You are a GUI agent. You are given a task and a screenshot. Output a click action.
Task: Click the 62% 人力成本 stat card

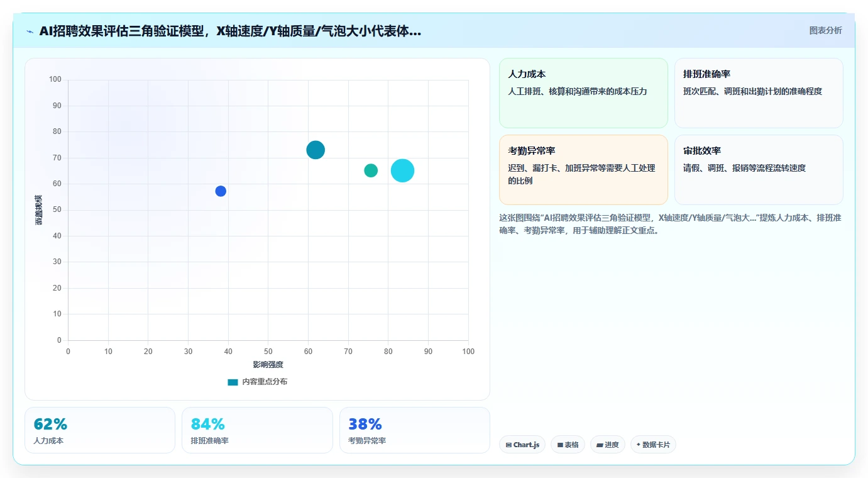click(100, 430)
